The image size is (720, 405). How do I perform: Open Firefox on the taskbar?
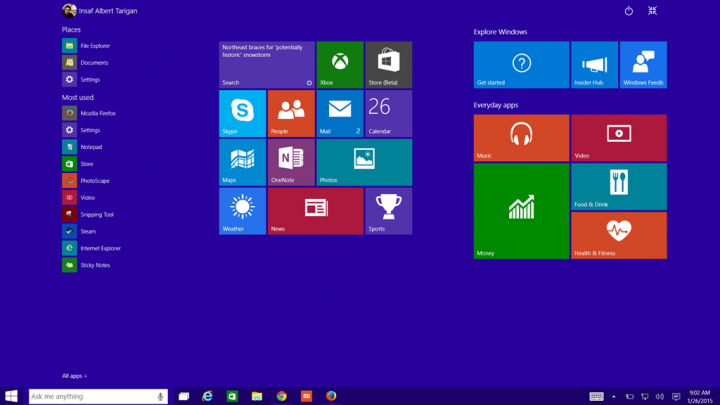click(331, 396)
